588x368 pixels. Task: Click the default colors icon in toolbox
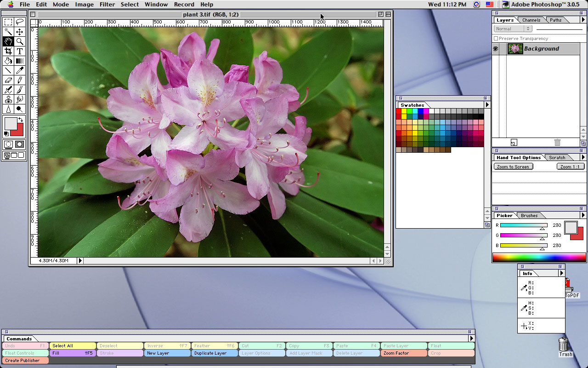click(6, 134)
